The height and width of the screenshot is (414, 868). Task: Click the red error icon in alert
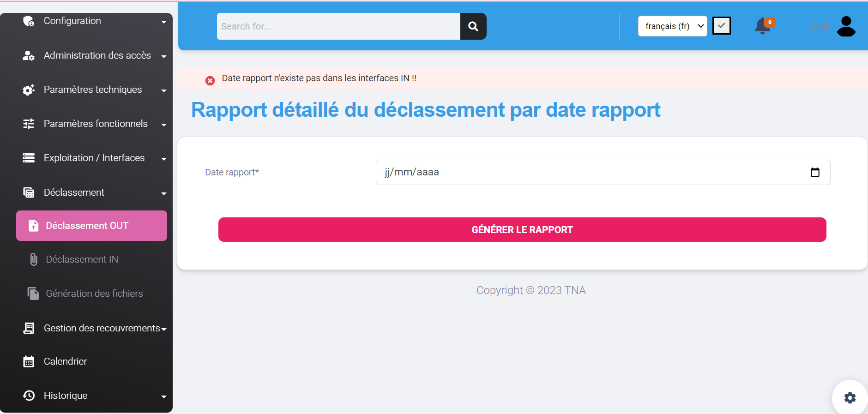point(210,81)
